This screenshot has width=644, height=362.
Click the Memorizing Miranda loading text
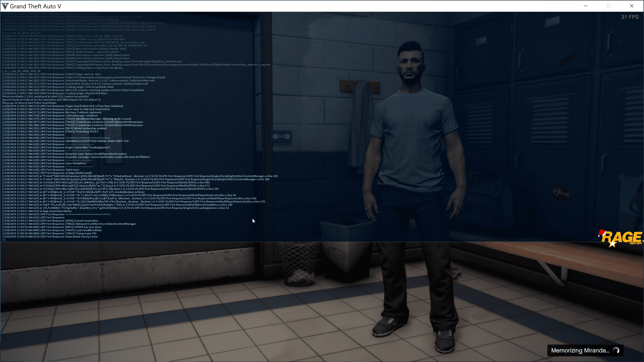[580, 350]
